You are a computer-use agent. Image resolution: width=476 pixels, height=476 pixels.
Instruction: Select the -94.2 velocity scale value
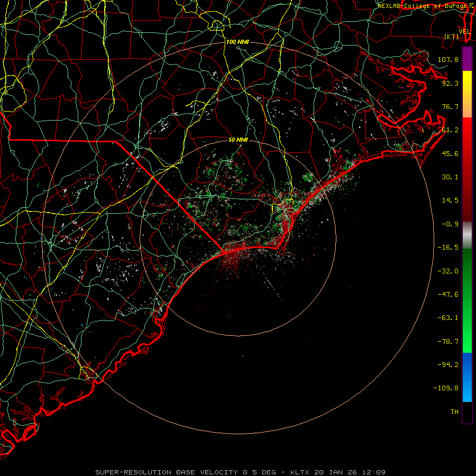[448, 365]
